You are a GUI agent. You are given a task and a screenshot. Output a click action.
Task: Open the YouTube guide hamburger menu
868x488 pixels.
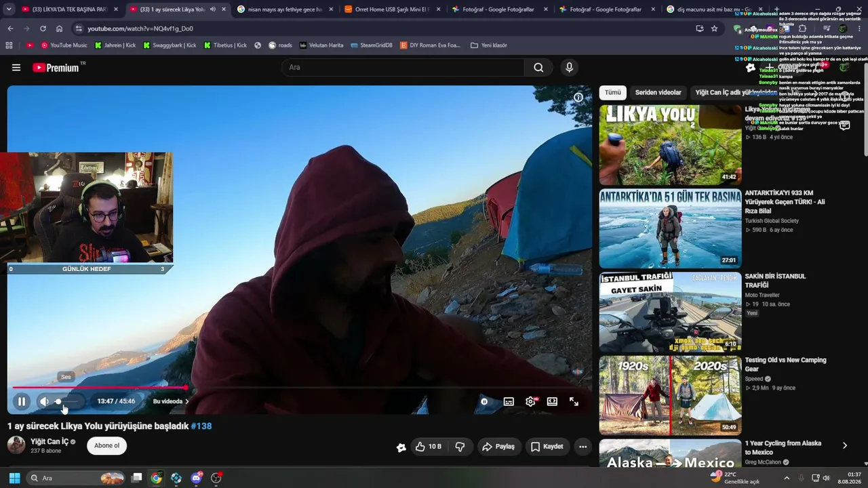click(16, 68)
